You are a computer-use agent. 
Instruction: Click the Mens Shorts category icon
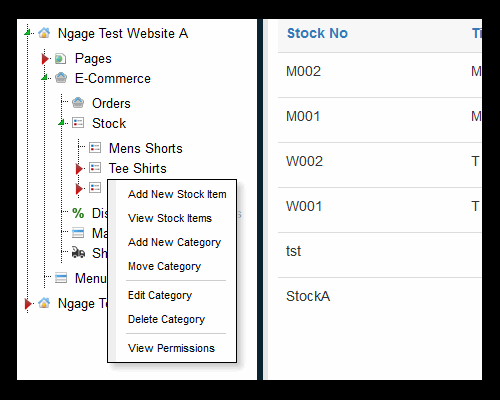click(95, 148)
